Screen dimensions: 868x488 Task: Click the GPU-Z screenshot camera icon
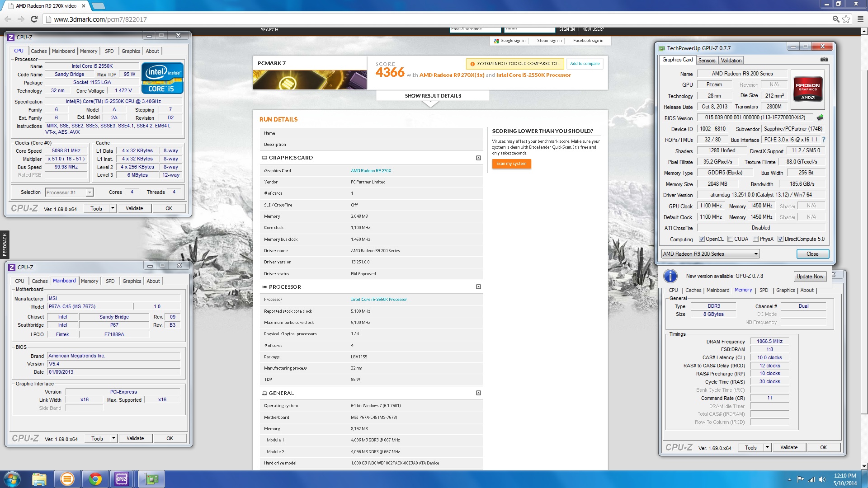824,60
